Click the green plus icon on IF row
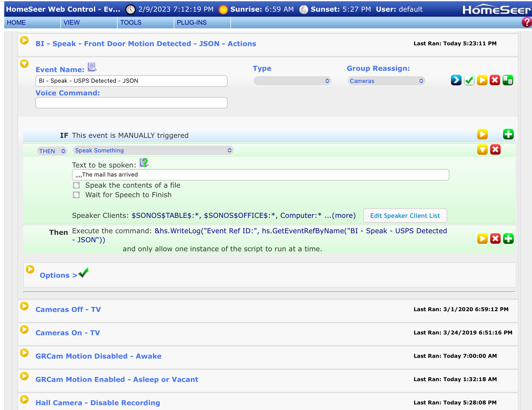532x410 pixels. (x=508, y=134)
